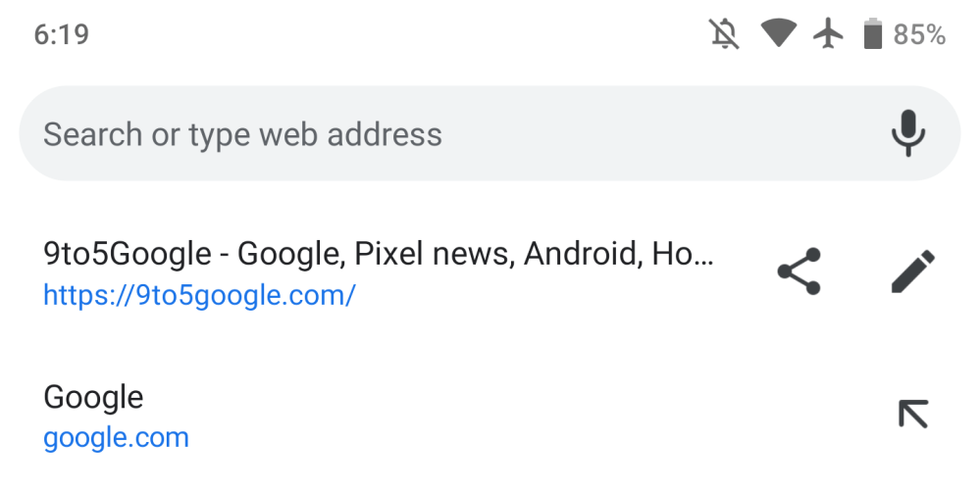Tap the airplane mode status icon

(x=829, y=35)
